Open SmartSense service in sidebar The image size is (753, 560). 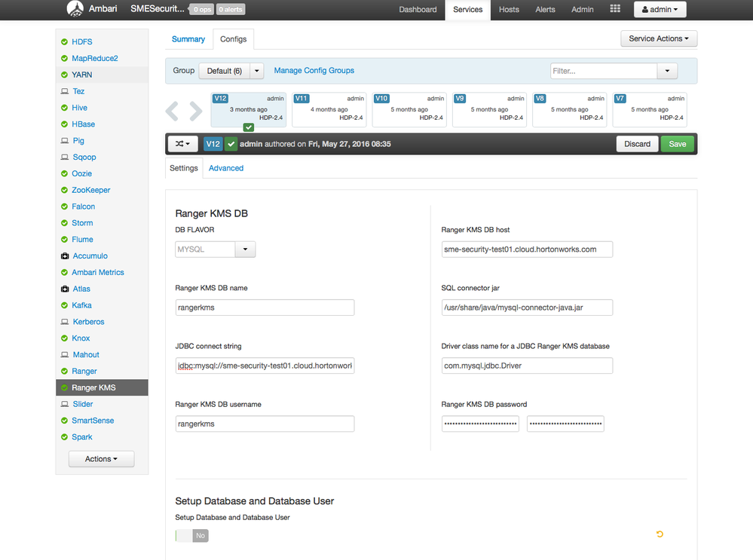(x=93, y=421)
